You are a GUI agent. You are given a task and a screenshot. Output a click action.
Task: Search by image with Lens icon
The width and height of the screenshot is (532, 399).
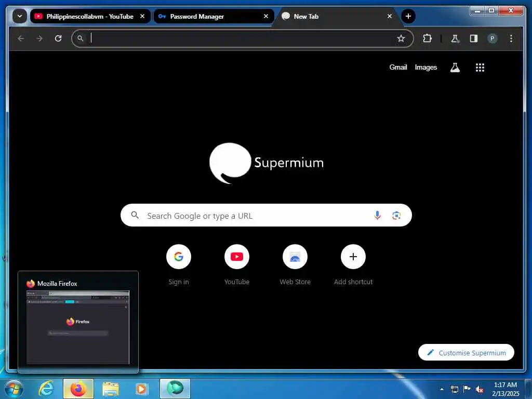(x=396, y=216)
